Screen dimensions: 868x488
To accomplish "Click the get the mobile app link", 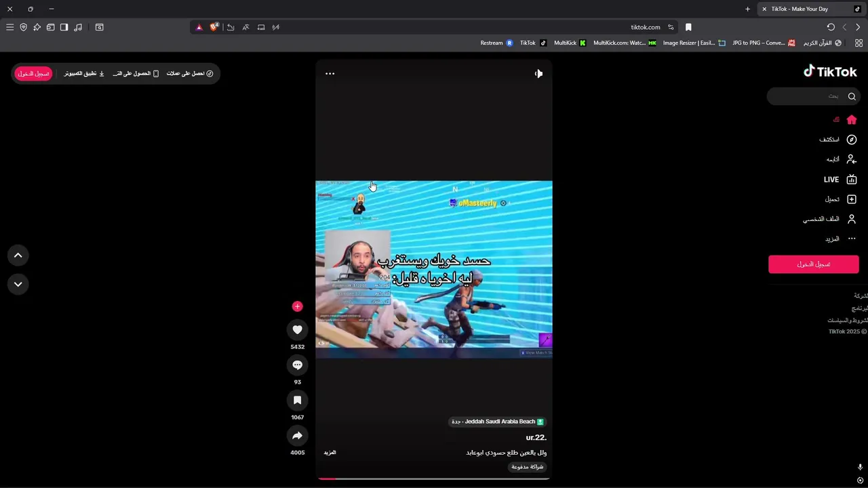I will pyautogui.click(x=136, y=73).
